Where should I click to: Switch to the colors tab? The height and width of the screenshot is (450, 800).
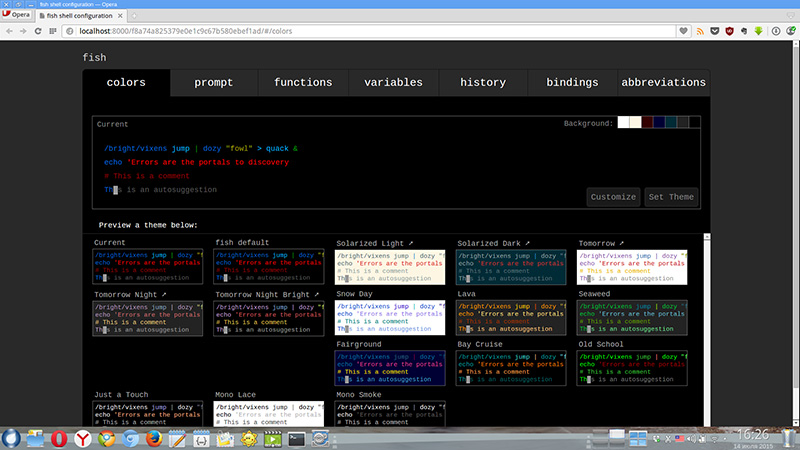coord(126,83)
